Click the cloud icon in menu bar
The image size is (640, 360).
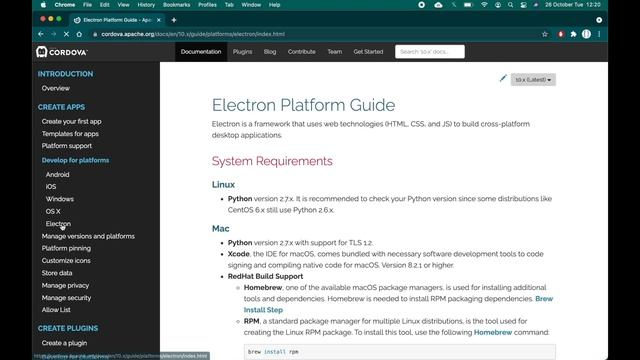[x=438, y=5]
